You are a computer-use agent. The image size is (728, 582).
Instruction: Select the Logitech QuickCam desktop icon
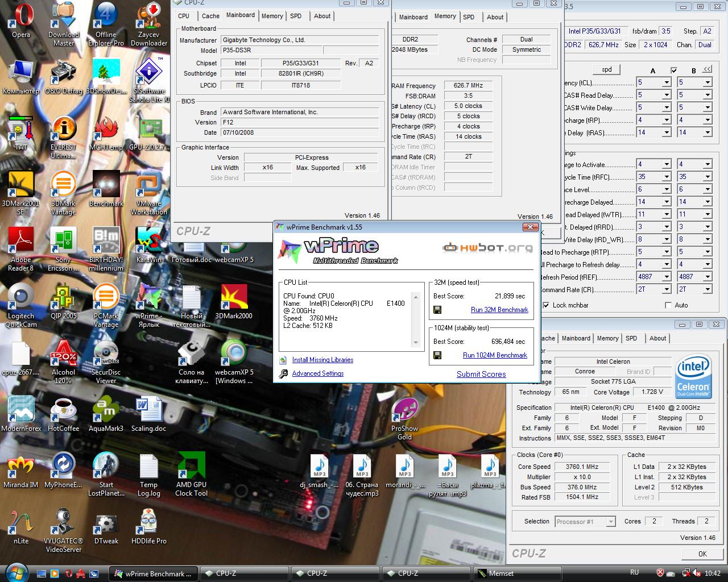tap(21, 306)
